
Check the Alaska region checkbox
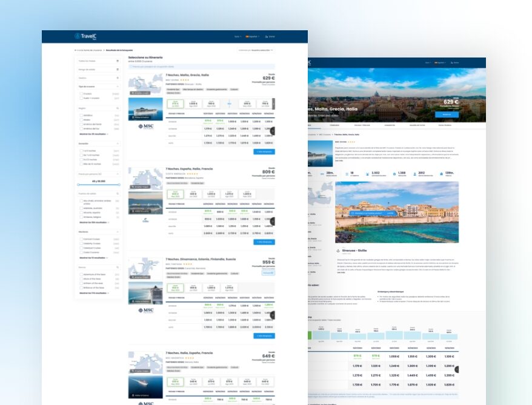pyautogui.click(x=81, y=120)
